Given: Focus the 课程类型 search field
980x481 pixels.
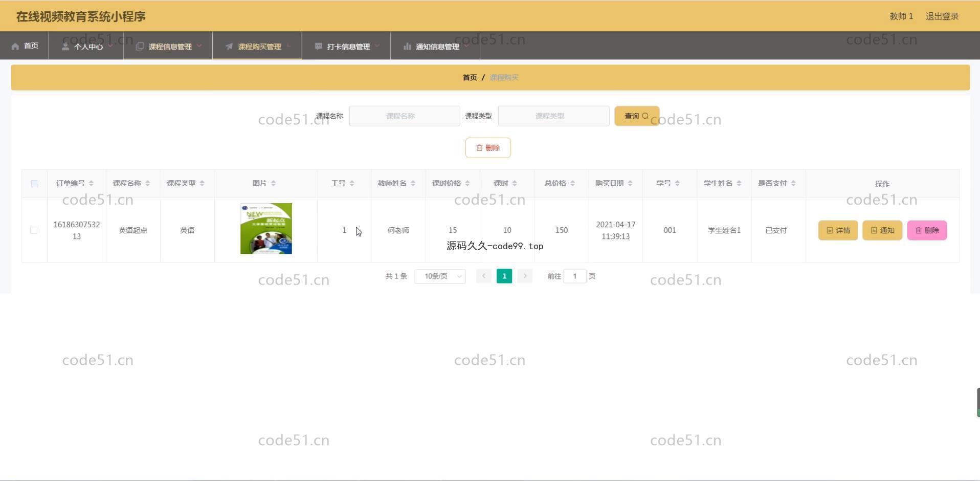Looking at the screenshot, I should [553, 116].
